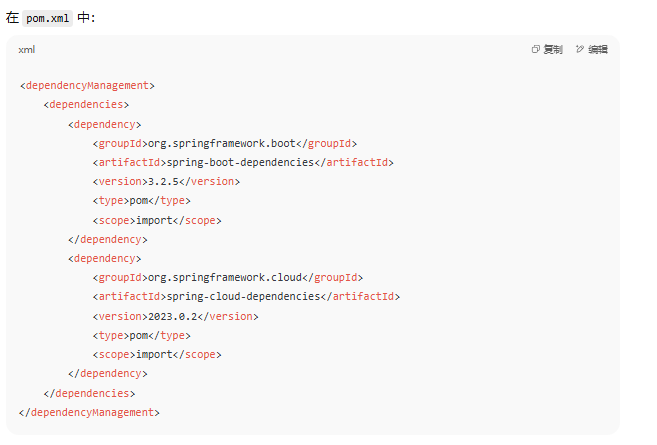The height and width of the screenshot is (445, 657).
Task: Click the second closing dependency tag
Action: 108,374
